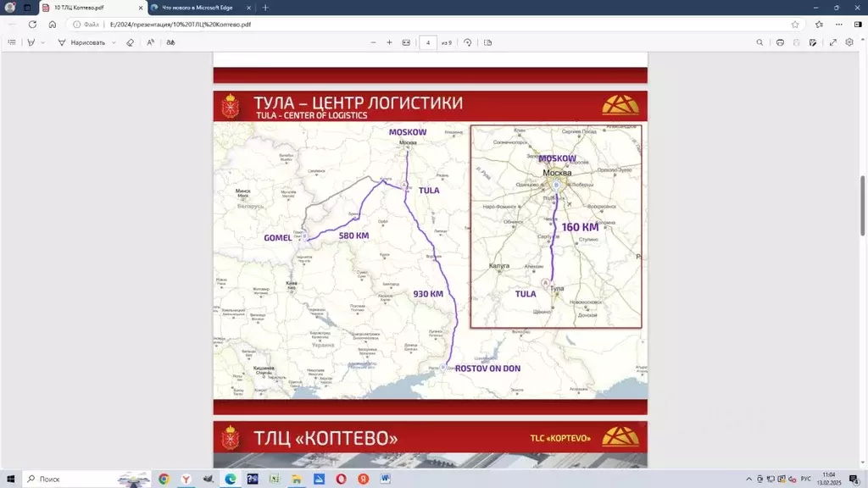Expand the Нарисовать options dropdown arrow
868x488 pixels.
pyautogui.click(x=114, y=42)
